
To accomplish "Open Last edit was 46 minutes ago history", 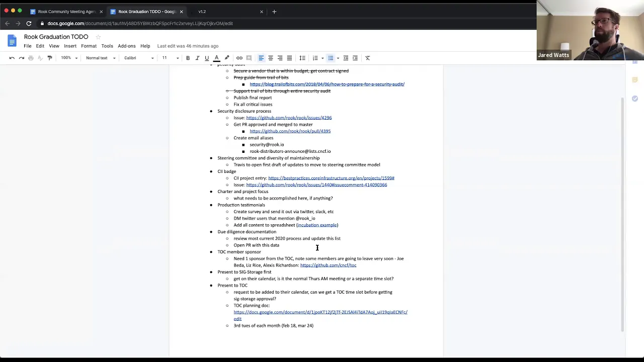I will pyautogui.click(x=188, y=46).
